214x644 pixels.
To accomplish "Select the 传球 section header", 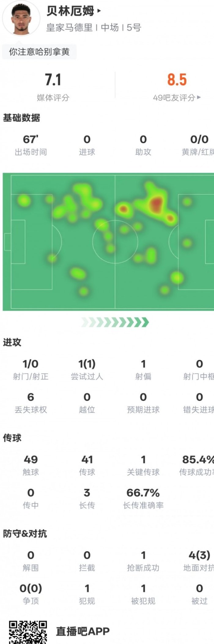I will click(12, 438).
